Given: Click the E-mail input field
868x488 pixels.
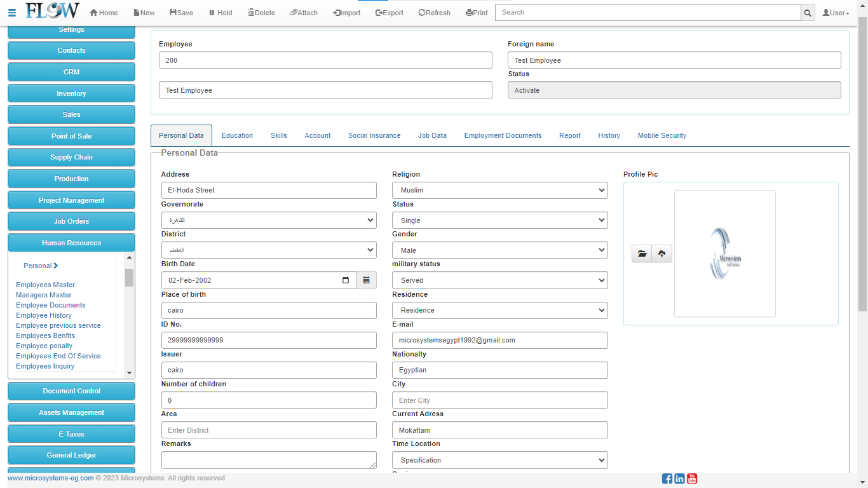Looking at the screenshot, I should click(499, 340).
